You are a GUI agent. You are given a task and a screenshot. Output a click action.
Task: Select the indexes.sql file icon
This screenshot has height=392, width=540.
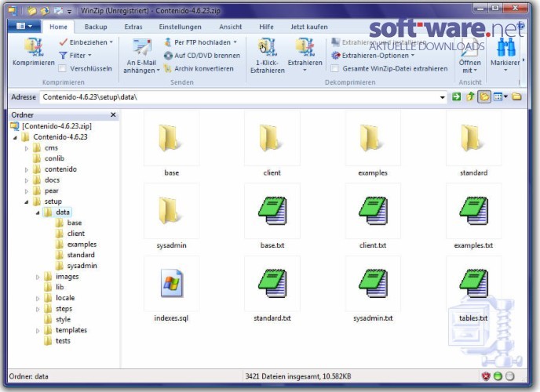(172, 283)
